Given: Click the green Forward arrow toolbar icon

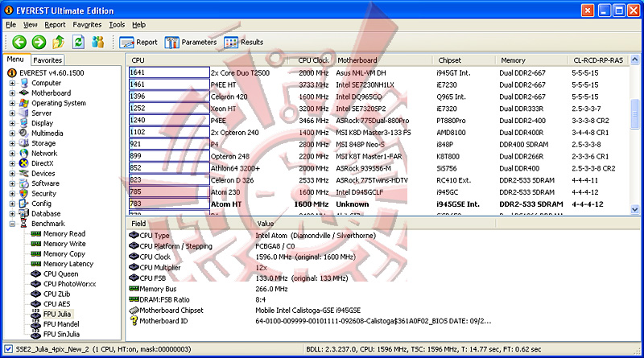Looking at the screenshot, I should coord(39,42).
